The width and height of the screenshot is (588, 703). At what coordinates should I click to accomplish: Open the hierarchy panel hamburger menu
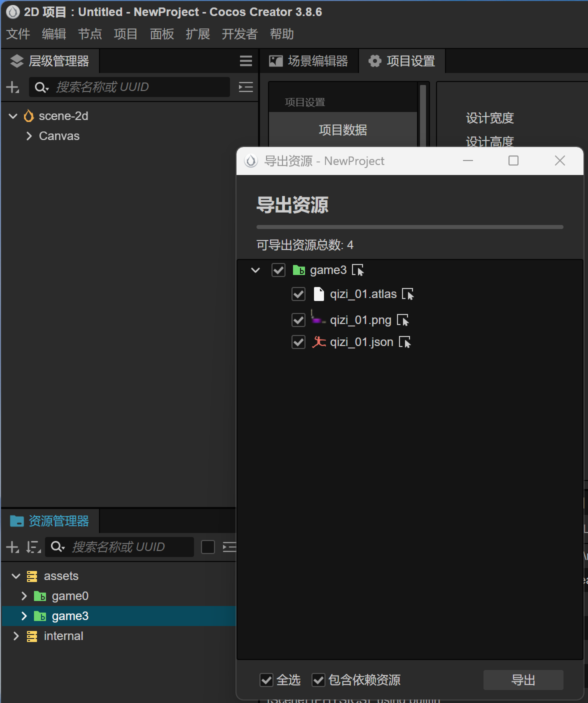click(246, 61)
